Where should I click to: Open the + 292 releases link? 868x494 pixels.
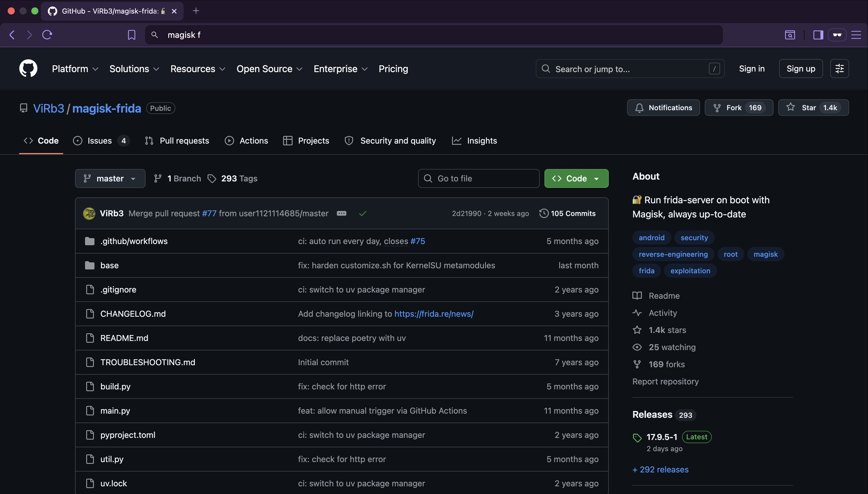[660, 469]
